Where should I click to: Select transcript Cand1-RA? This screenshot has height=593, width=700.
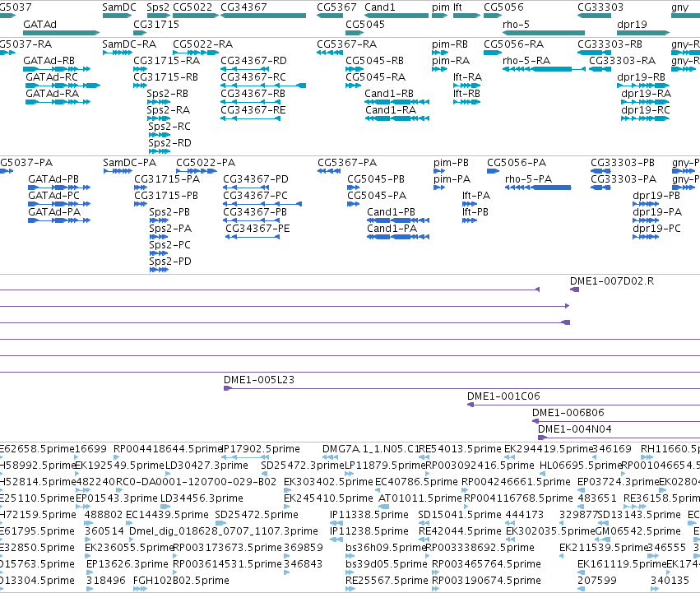pos(397,118)
